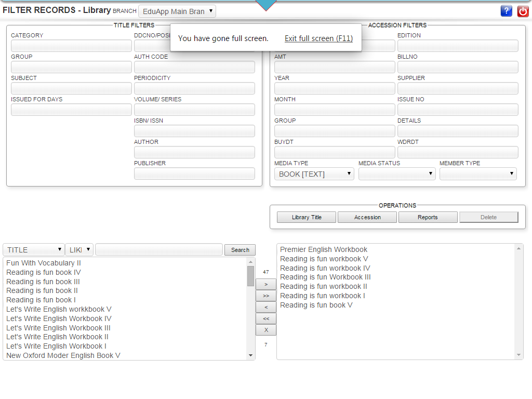Open the MEMBER TYPE dropdown
This screenshot has width=532, height=399.
[477, 173]
